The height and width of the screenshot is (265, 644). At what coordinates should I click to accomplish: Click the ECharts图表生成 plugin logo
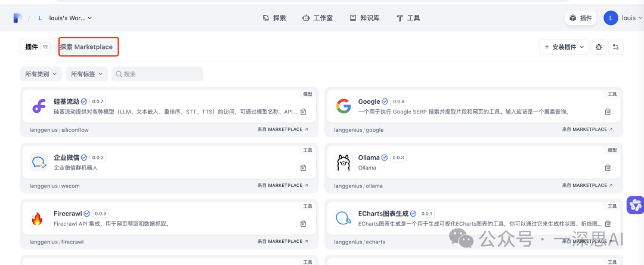coord(344,218)
